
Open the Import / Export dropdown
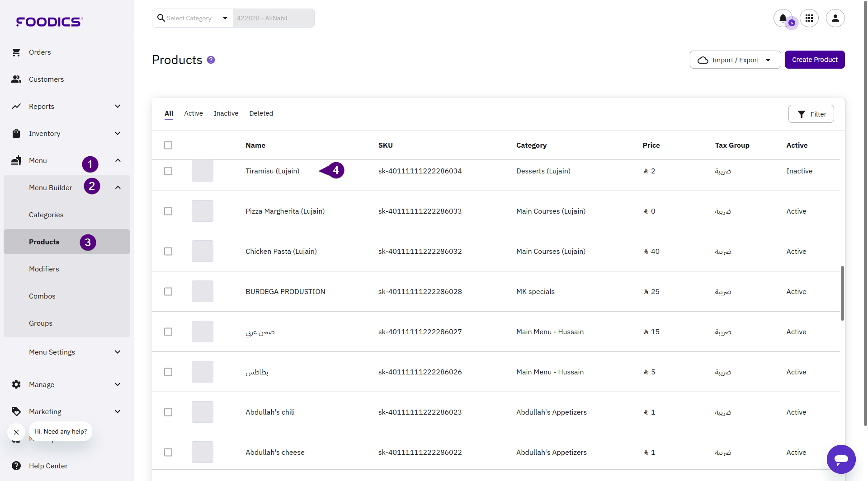[735, 60]
